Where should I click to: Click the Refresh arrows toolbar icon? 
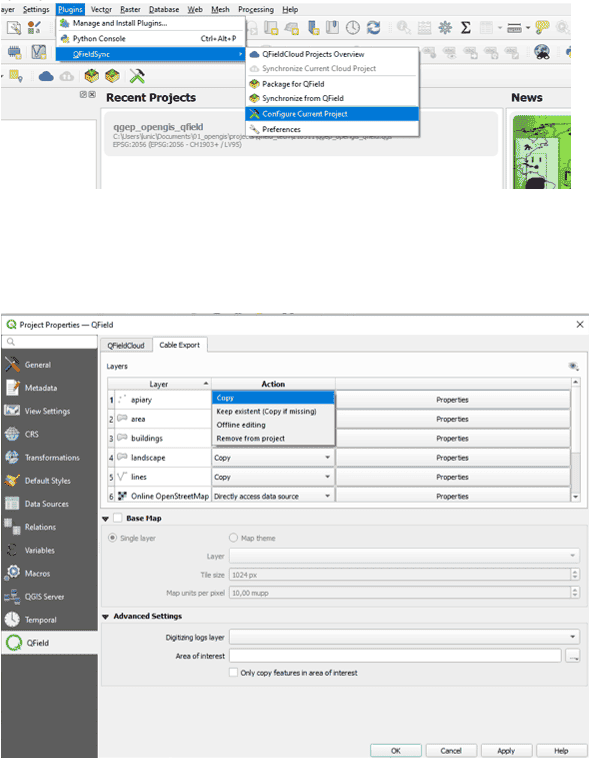[374, 28]
